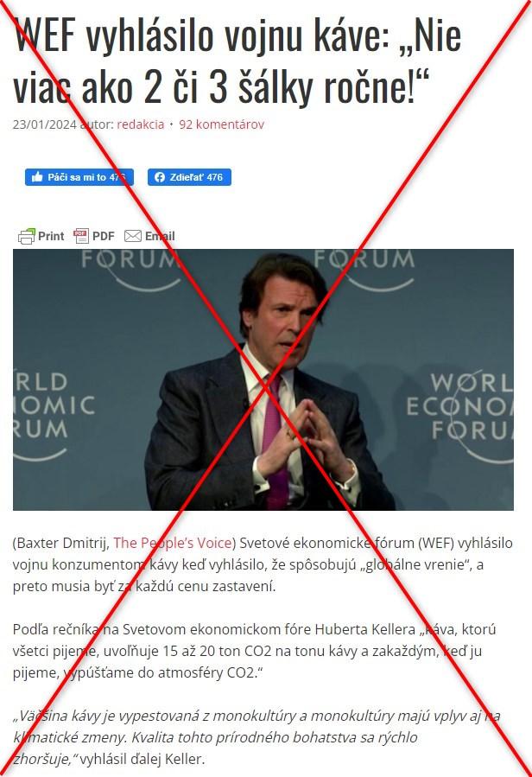Open the 'redakcia' author link
Viewport: 532px width, 777px height.
[140, 124]
